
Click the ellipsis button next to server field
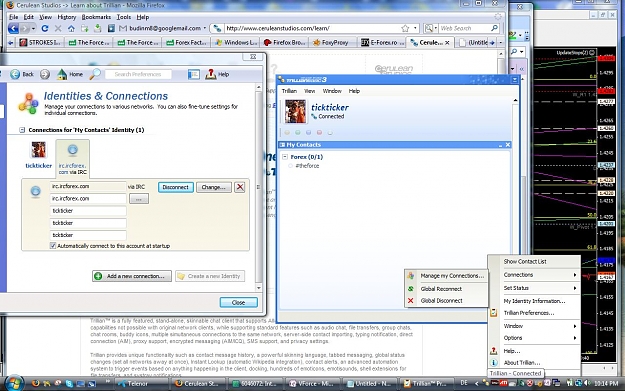pos(139,198)
